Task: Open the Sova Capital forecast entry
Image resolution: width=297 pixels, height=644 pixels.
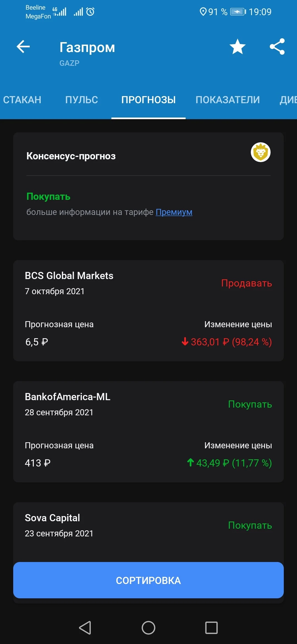Action: point(148,531)
